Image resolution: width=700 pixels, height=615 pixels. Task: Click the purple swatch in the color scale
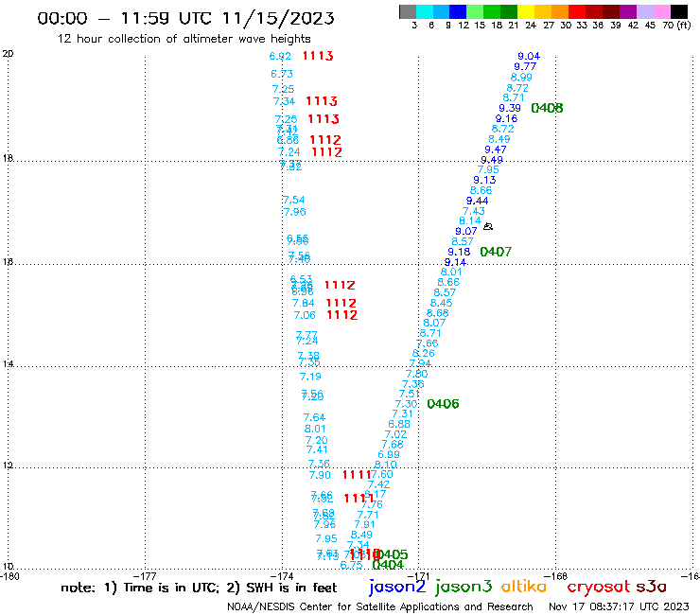628,11
